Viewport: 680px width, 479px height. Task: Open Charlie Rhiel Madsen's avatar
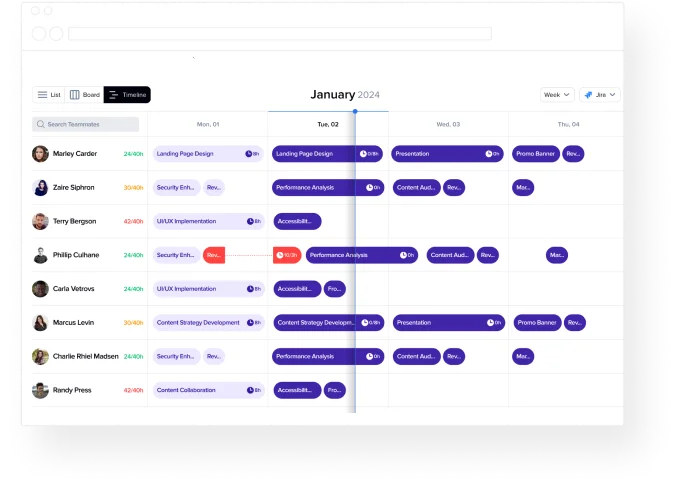40,356
